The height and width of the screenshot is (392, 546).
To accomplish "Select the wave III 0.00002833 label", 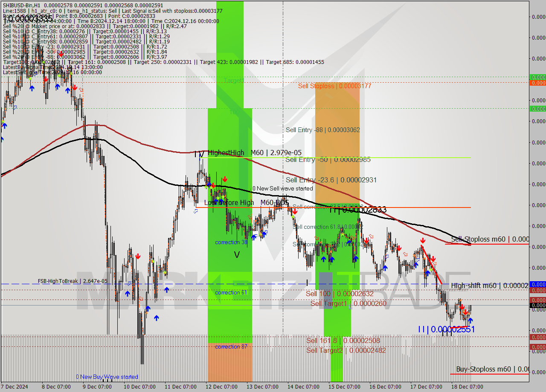I will (x=357, y=210).
